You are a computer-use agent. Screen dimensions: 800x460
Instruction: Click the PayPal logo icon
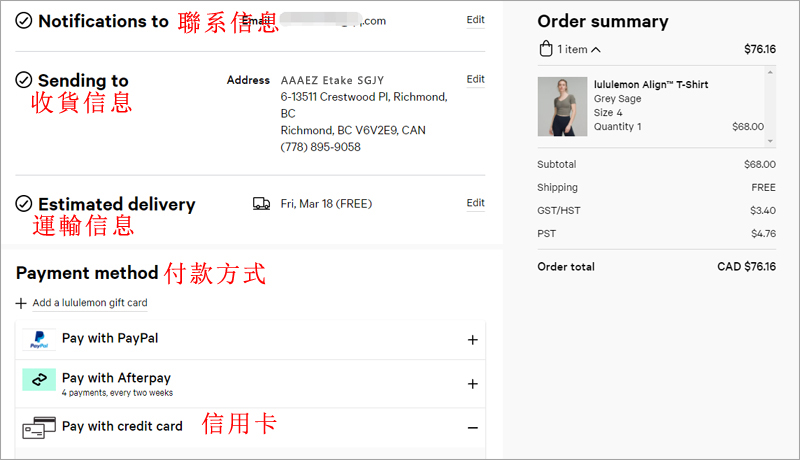pos(39,339)
